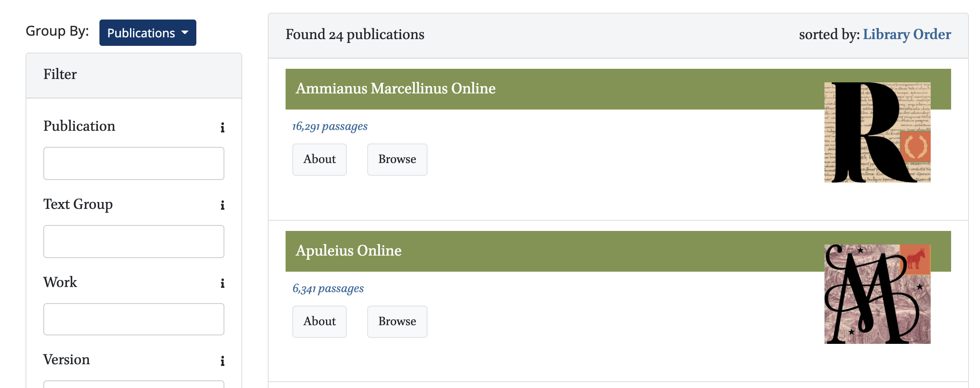
Task: Select the Ammianus Marcellinus Online title banner
Action: (x=395, y=88)
